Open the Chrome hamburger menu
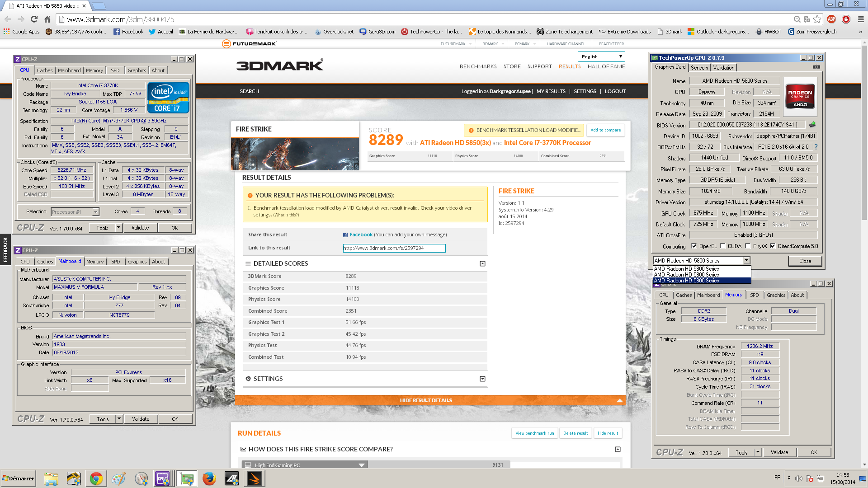The width and height of the screenshot is (868, 488). [861, 19]
